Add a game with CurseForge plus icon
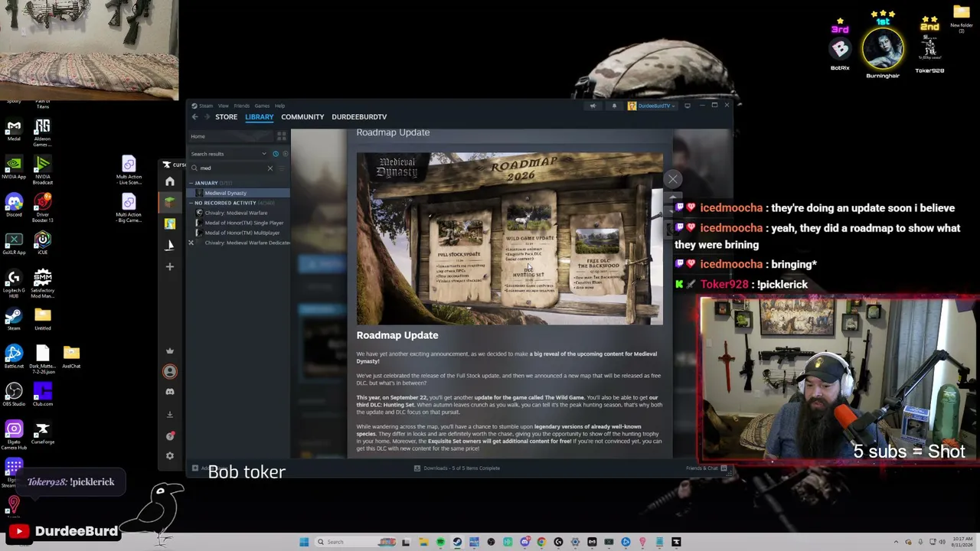The image size is (980, 551). [170, 266]
